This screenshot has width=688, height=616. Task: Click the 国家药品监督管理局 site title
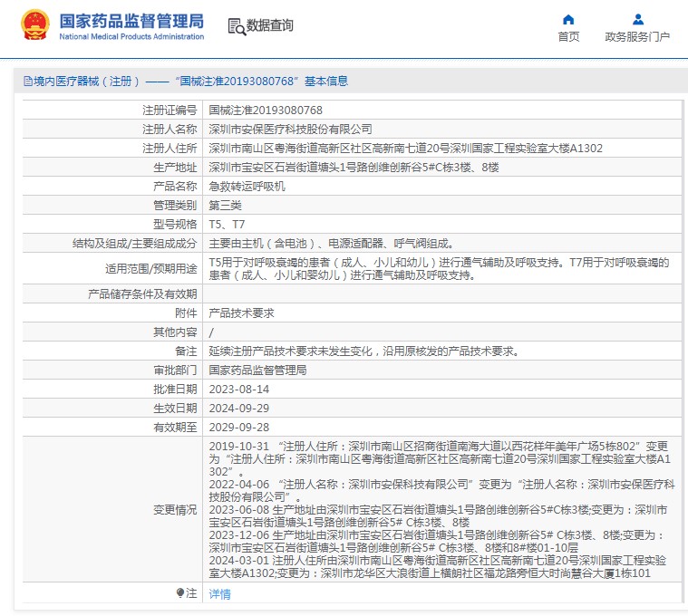(x=131, y=20)
